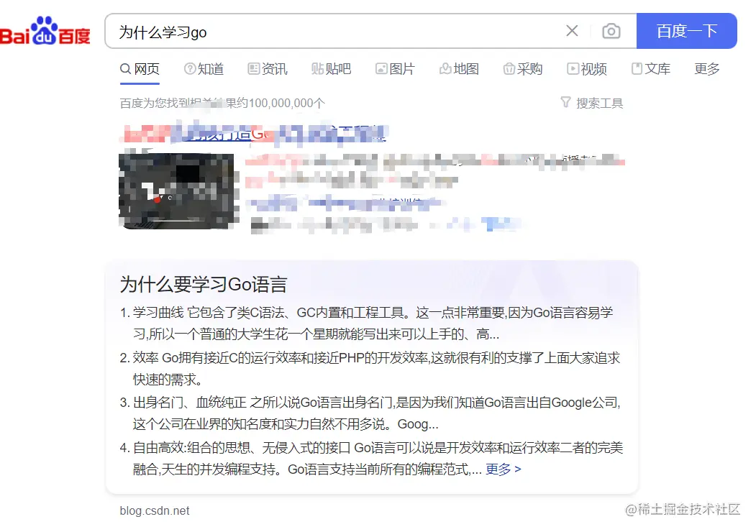756x532 pixels.
Task: Switch to the 知道 tab
Action: [204, 69]
